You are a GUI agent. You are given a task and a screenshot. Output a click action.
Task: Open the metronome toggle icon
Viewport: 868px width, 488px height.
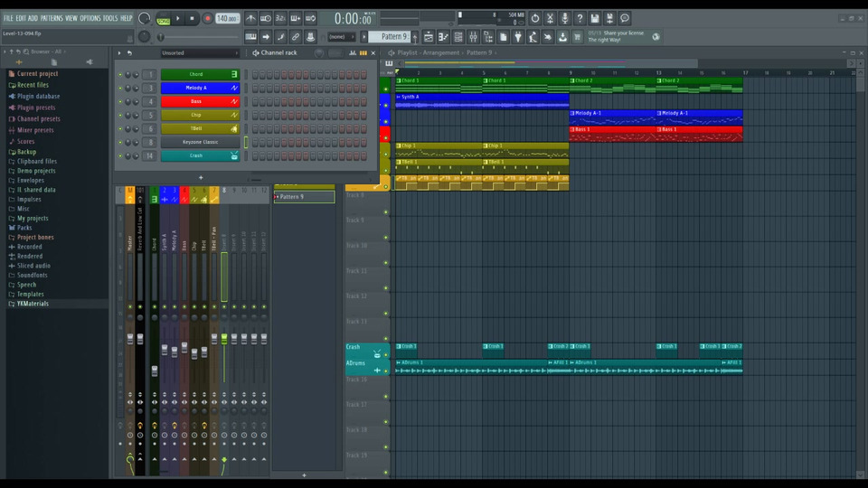(x=250, y=18)
